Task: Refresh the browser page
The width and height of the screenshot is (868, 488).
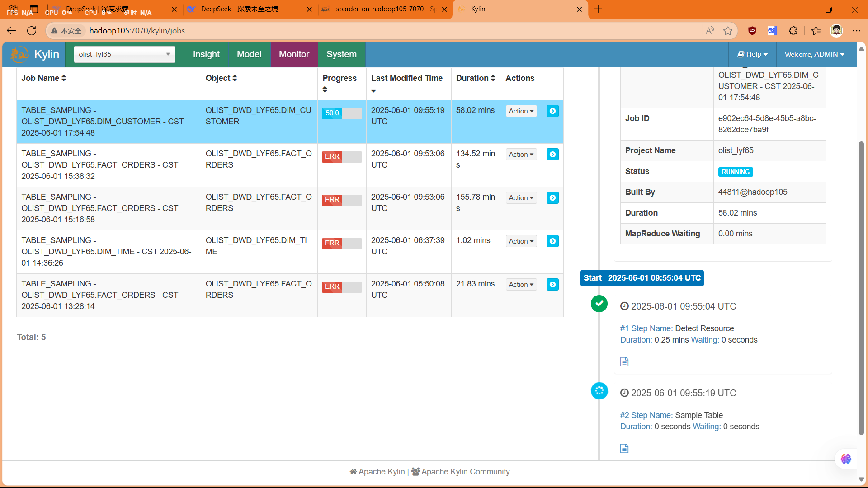Action: 32,31
